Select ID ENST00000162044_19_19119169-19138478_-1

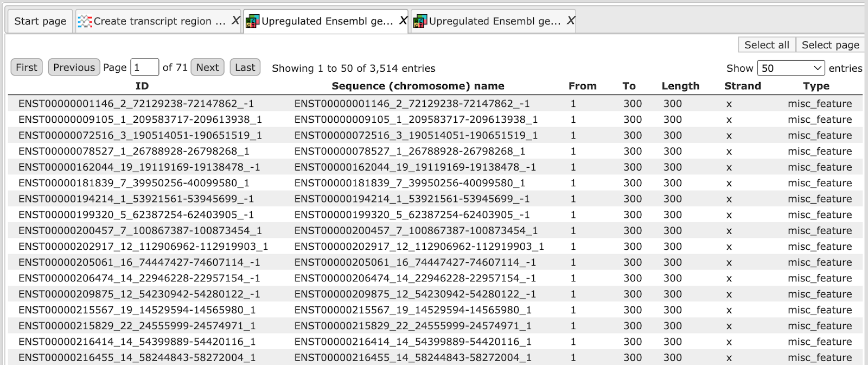click(139, 167)
